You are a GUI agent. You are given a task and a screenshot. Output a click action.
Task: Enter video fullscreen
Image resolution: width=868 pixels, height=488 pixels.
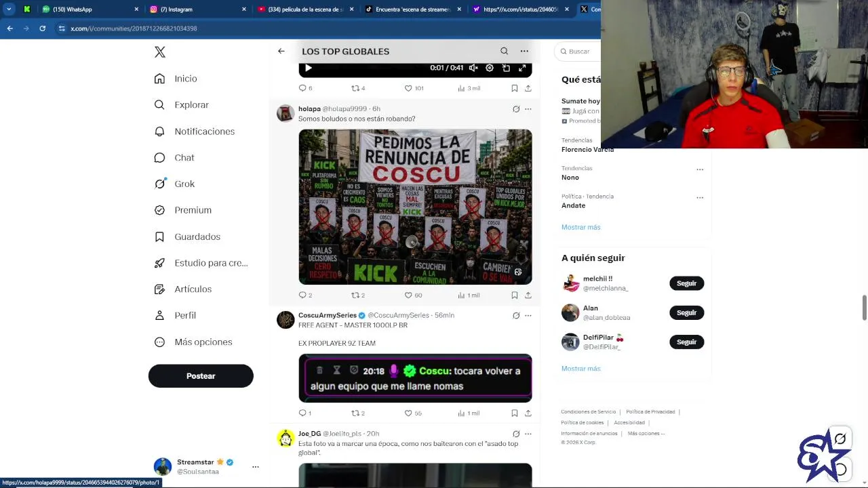coord(522,68)
